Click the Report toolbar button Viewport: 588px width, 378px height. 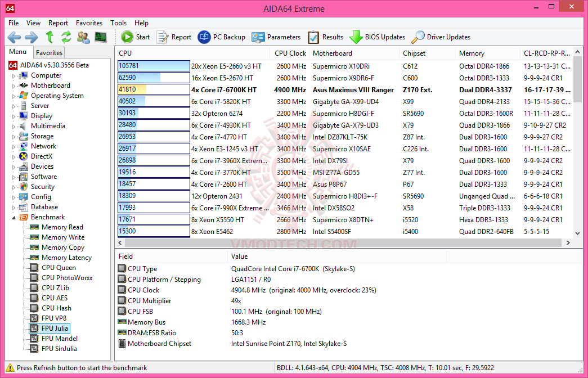point(174,37)
